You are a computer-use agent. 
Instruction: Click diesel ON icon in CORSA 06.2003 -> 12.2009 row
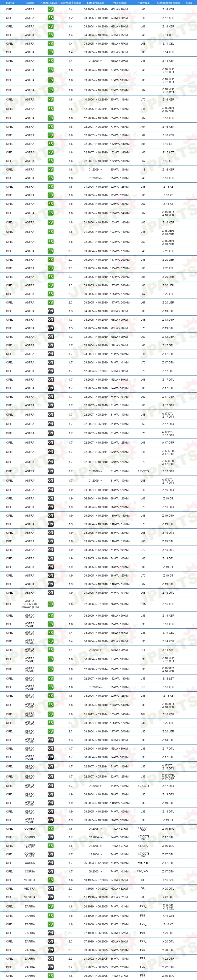coord(50,863)
